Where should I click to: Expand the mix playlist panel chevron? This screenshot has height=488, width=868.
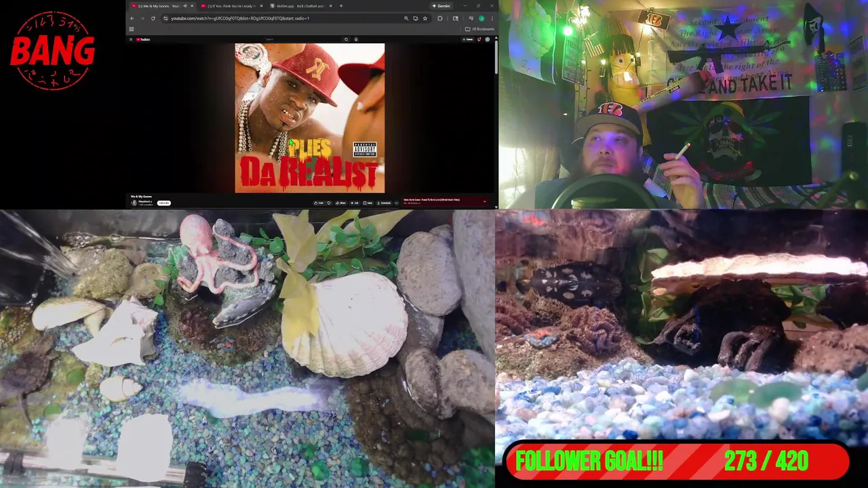click(x=484, y=201)
